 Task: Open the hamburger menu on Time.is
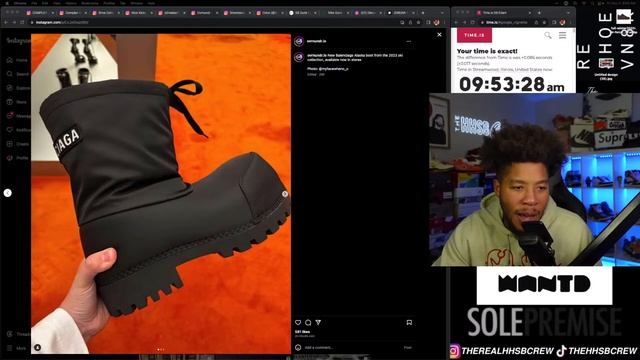(x=562, y=36)
